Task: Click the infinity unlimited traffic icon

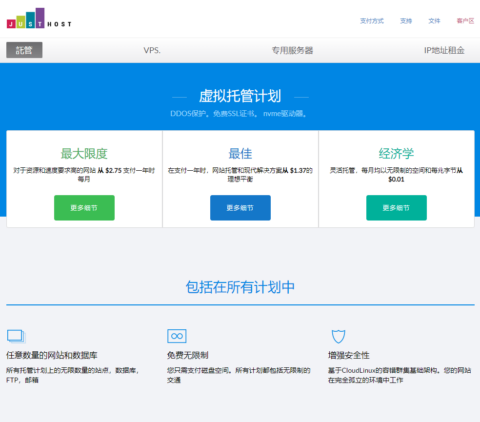Action: 177,336
